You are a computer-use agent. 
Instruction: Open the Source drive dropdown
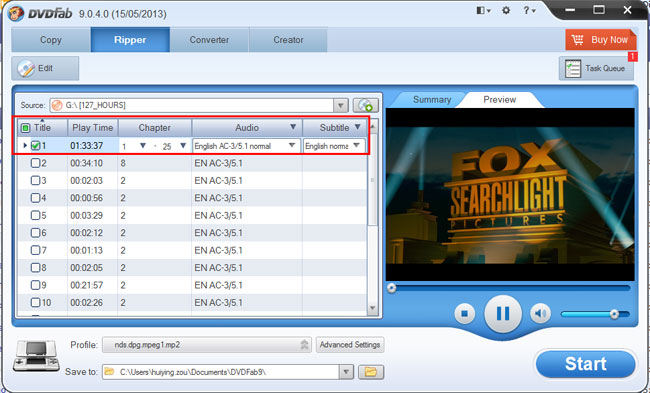(x=341, y=105)
